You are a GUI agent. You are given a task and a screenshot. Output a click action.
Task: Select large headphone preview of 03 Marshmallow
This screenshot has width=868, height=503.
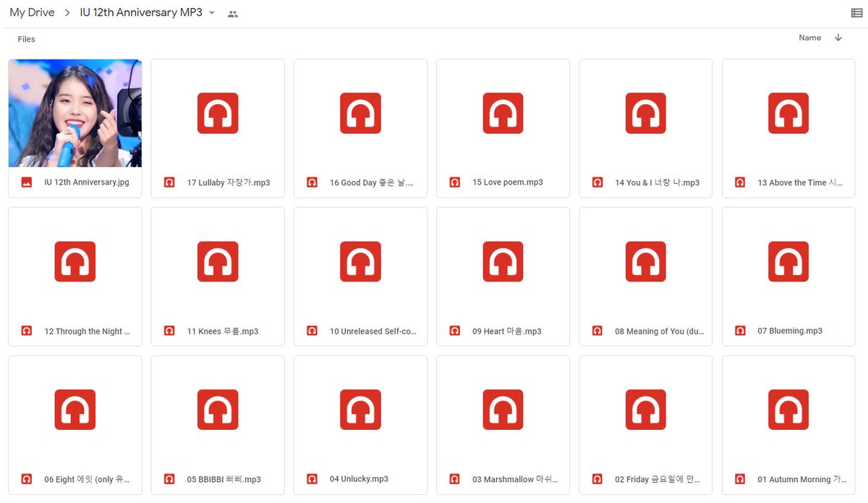503,410
